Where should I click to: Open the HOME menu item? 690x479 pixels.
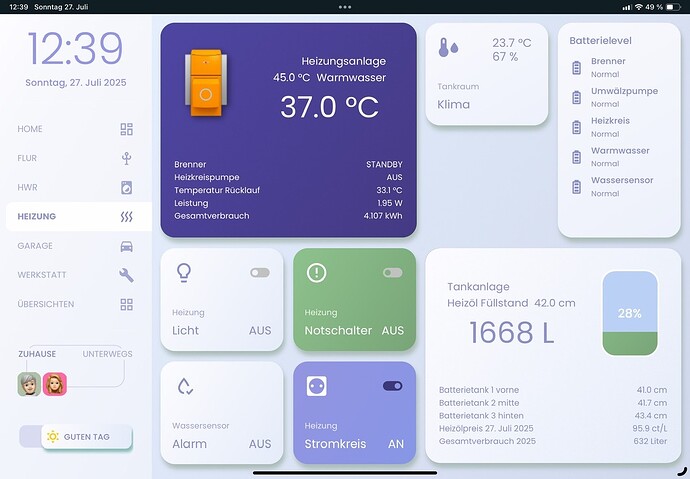click(x=75, y=129)
